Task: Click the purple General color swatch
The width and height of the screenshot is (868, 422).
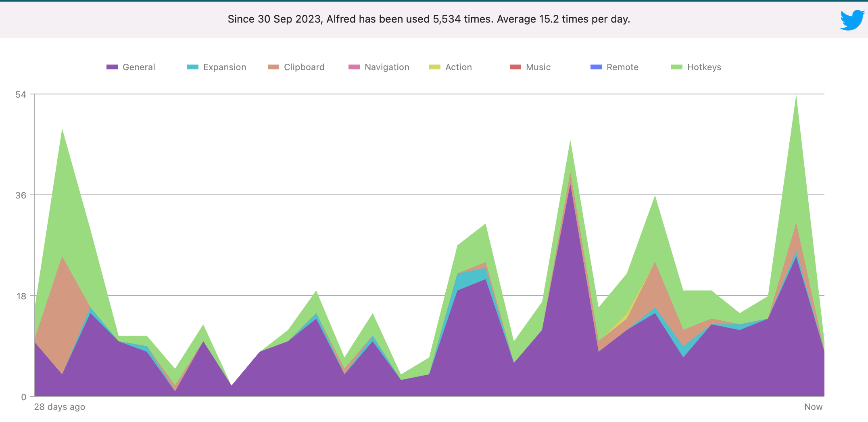Action: (112, 67)
